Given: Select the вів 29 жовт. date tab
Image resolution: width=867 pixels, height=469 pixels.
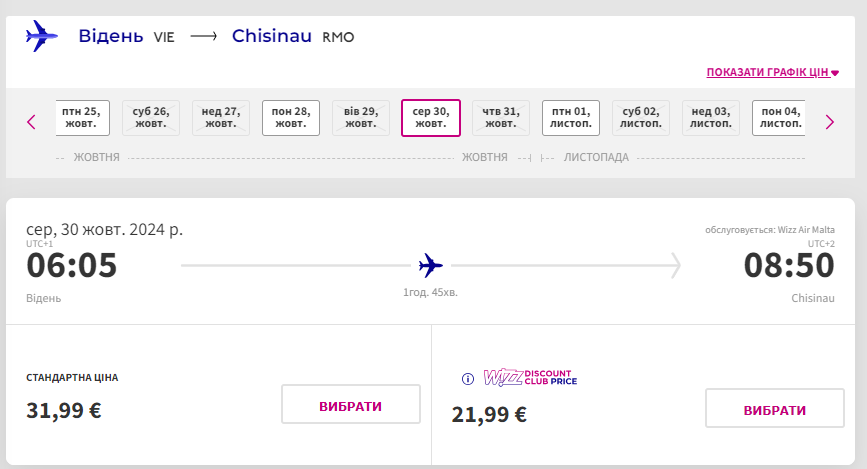Looking at the screenshot, I should point(361,118).
